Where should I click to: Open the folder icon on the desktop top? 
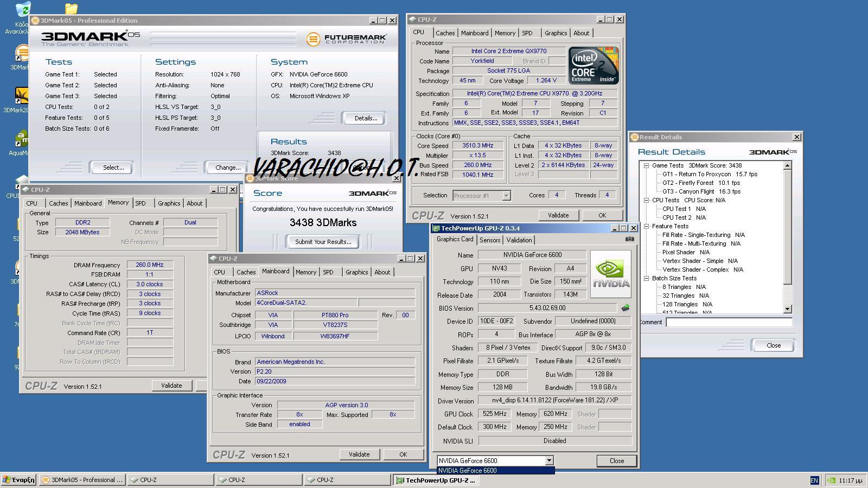(71, 8)
